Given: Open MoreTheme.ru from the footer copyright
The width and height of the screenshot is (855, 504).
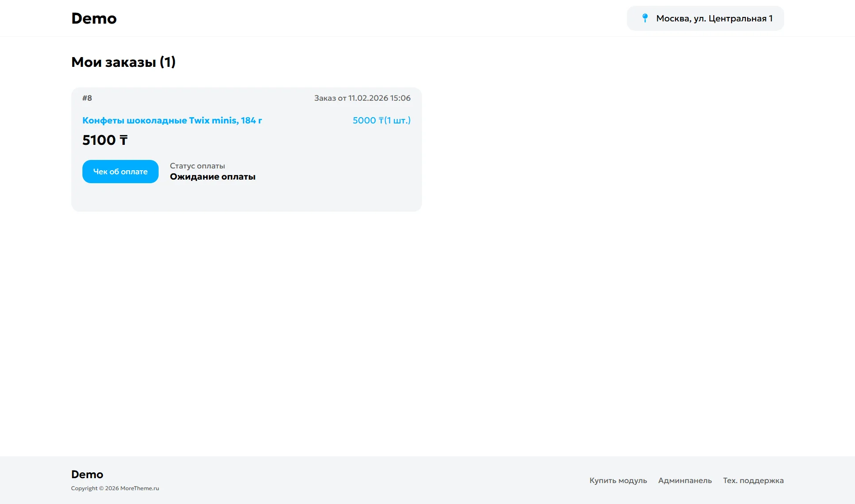Looking at the screenshot, I should click(139, 488).
